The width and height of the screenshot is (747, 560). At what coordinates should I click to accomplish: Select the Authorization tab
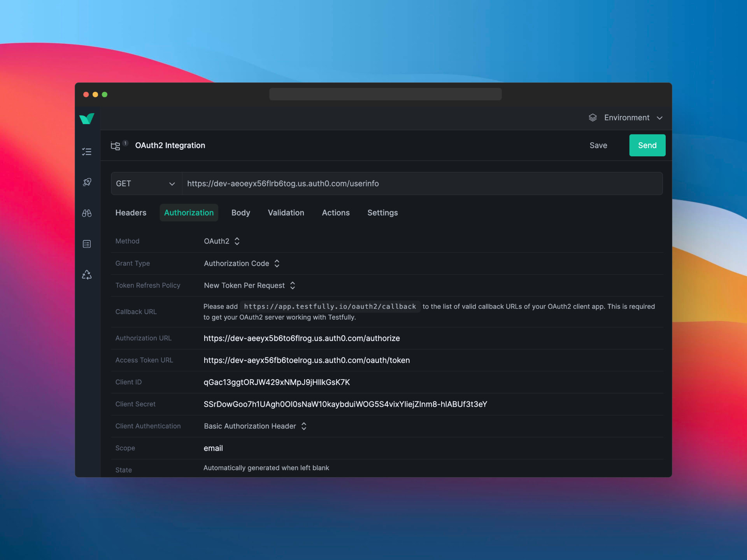189,213
